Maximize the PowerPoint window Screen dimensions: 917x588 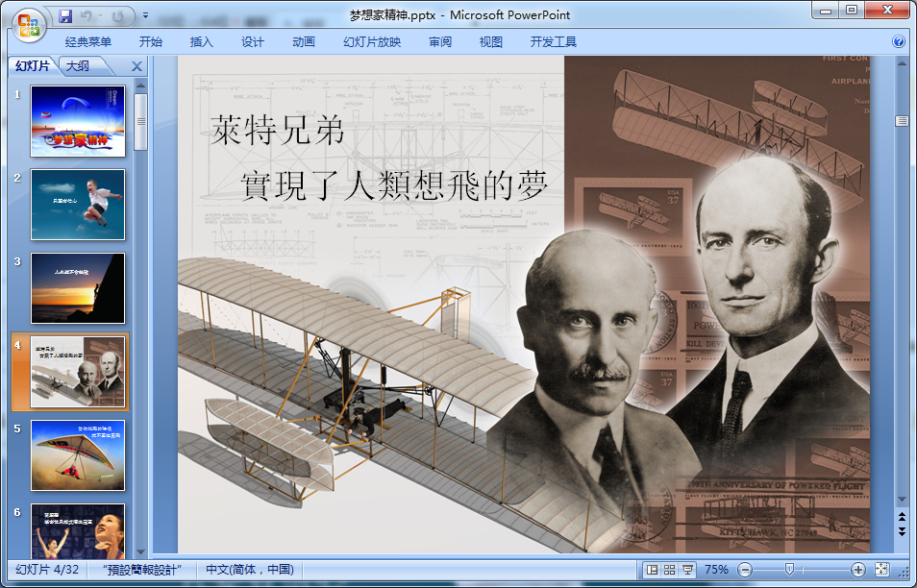click(x=852, y=10)
